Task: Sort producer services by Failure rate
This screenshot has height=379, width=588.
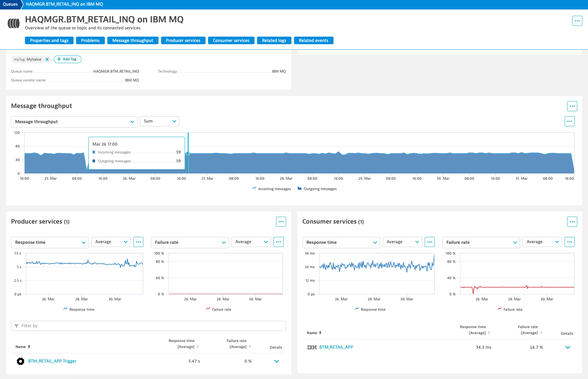Action: pyautogui.click(x=238, y=344)
